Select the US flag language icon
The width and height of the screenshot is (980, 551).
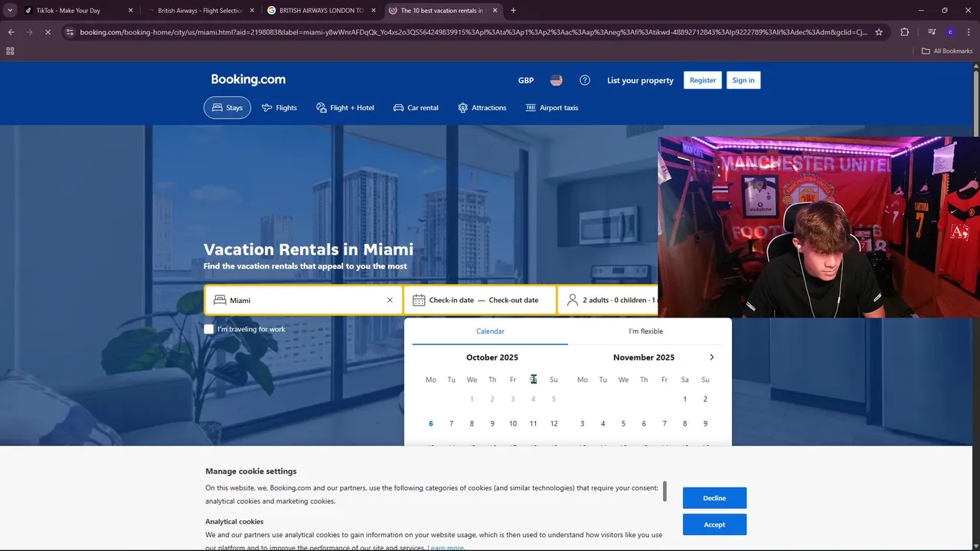pos(557,80)
